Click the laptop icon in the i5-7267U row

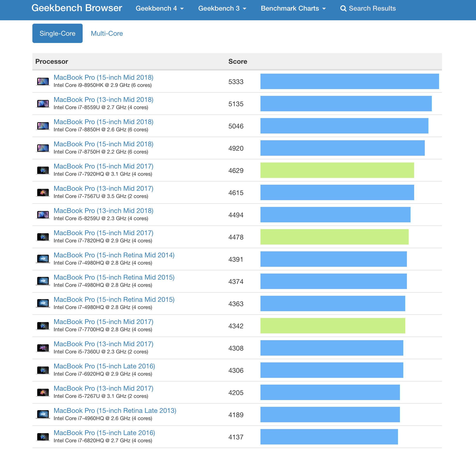pyautogui.click(x=43, y=393)
